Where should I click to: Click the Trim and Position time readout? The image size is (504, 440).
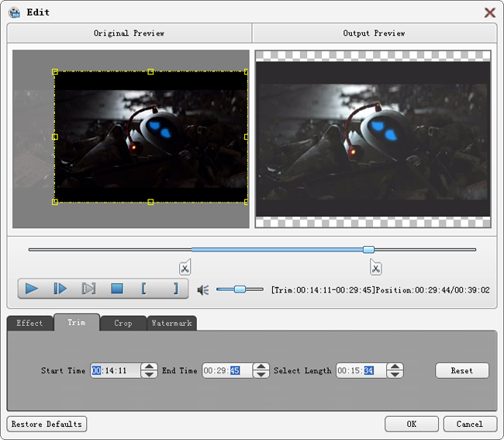coord(380,290)
